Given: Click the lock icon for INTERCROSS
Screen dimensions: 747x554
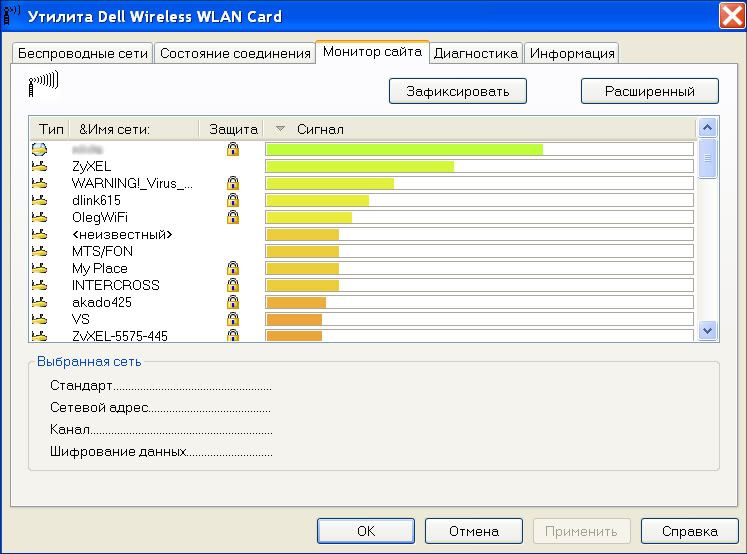Looking at the screenshot, I should point(232,285).
